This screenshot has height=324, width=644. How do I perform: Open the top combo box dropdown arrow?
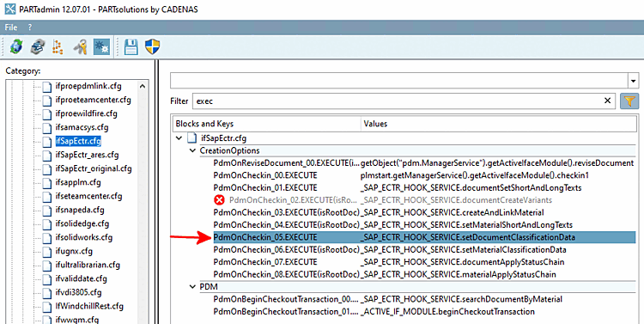tap(634, 81)
